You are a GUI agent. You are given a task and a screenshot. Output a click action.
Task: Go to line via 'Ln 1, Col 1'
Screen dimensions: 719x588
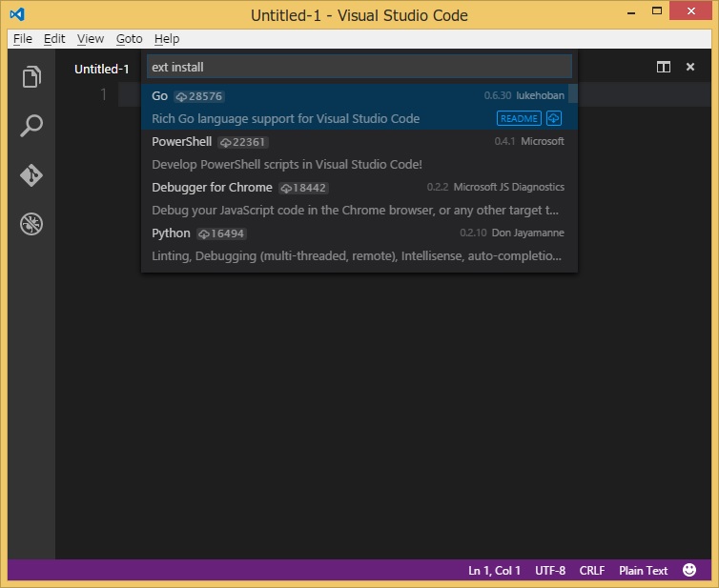point(494,571)
